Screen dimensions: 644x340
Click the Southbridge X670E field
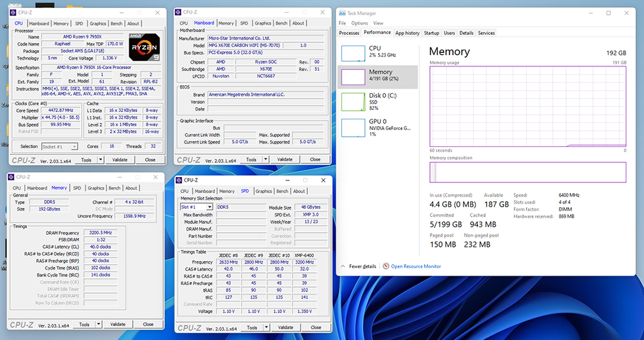point(266,69)
